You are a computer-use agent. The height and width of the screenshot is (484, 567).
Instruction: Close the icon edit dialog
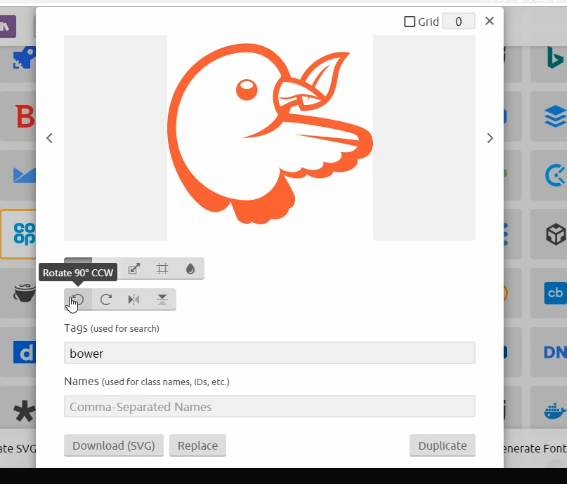(490, 21)
